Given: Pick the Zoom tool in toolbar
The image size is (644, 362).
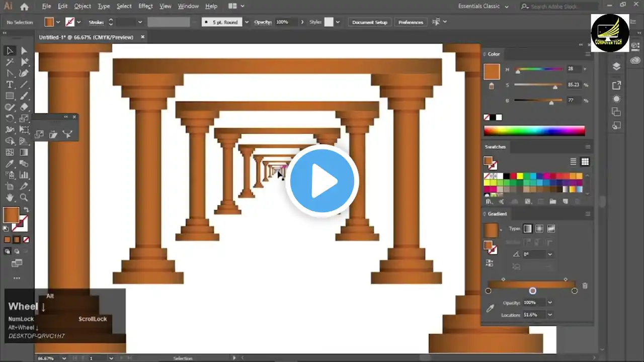Looking at the screenshot, I should pos(24,198).
